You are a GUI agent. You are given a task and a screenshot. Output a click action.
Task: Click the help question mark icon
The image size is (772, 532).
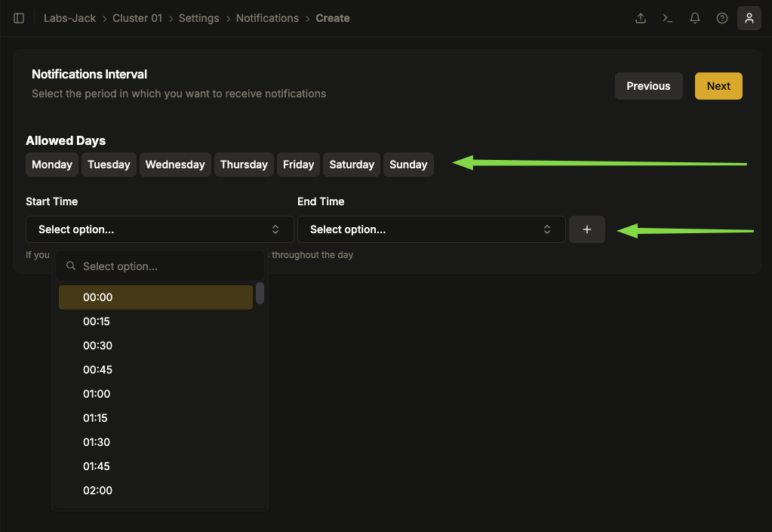click(x=721, y=18)
